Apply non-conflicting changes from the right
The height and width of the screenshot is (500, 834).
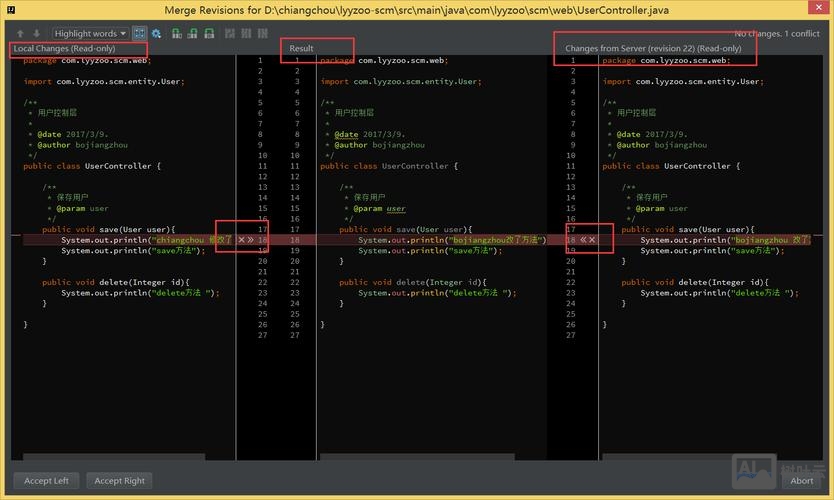coord(209,34)
